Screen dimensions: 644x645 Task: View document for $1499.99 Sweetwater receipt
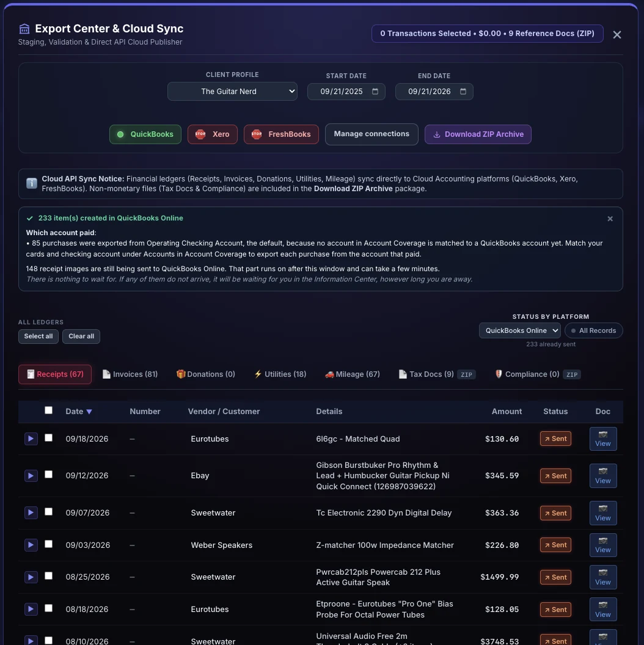click(x=603, y=577)
